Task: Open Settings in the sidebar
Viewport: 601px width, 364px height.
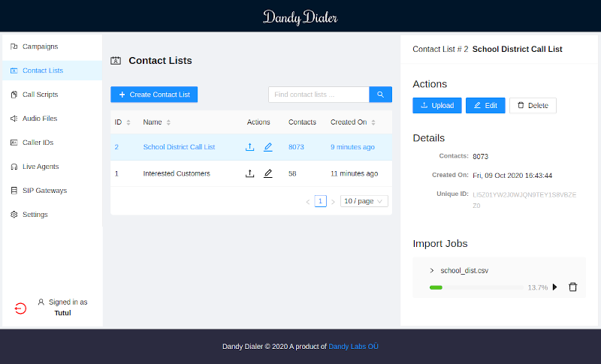Action: click(x=52, y=215)
